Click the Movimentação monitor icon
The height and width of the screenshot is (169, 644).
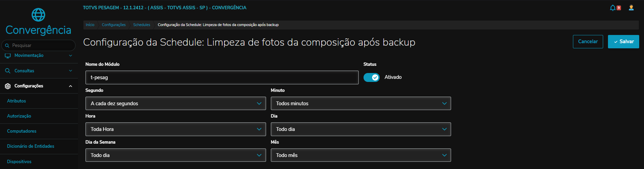(8, 56)
